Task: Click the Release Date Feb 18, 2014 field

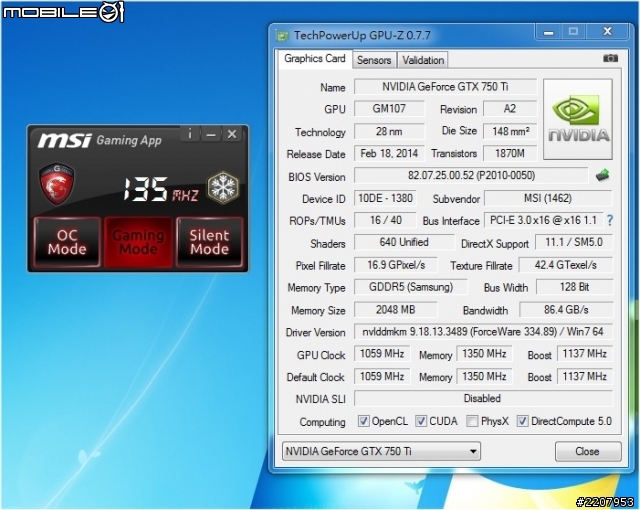Action: coord(389,153)
